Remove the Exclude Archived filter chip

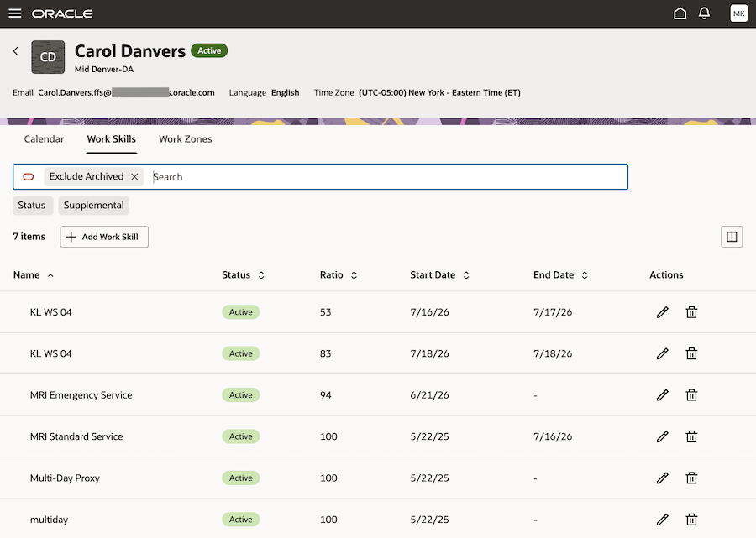click(x=134, y=177)
